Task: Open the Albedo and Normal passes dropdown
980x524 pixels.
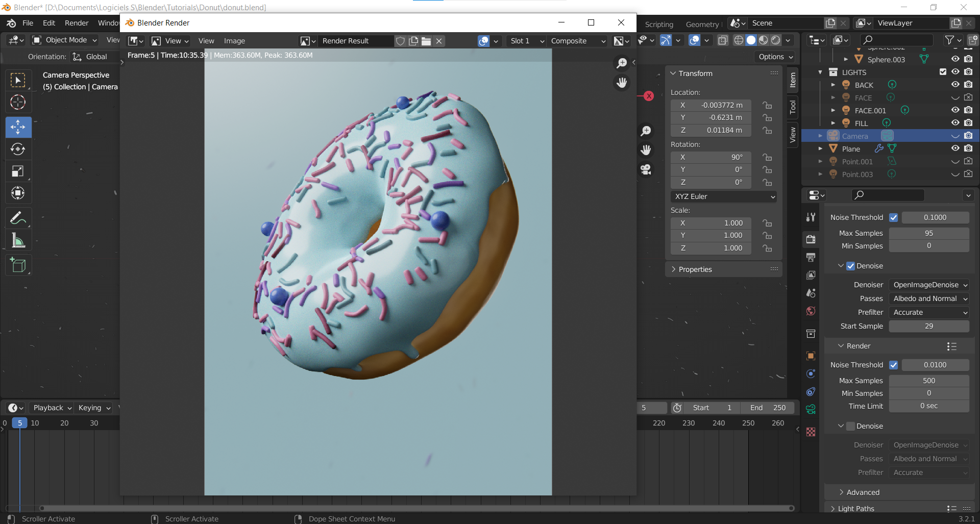Action: tap(929, 298)
